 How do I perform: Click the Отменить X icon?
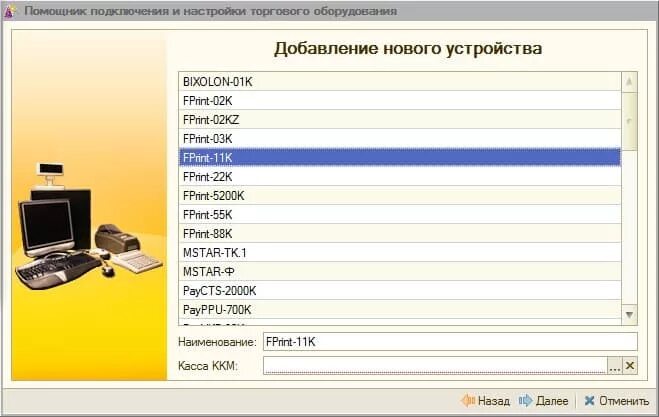(x=589, y=401)
